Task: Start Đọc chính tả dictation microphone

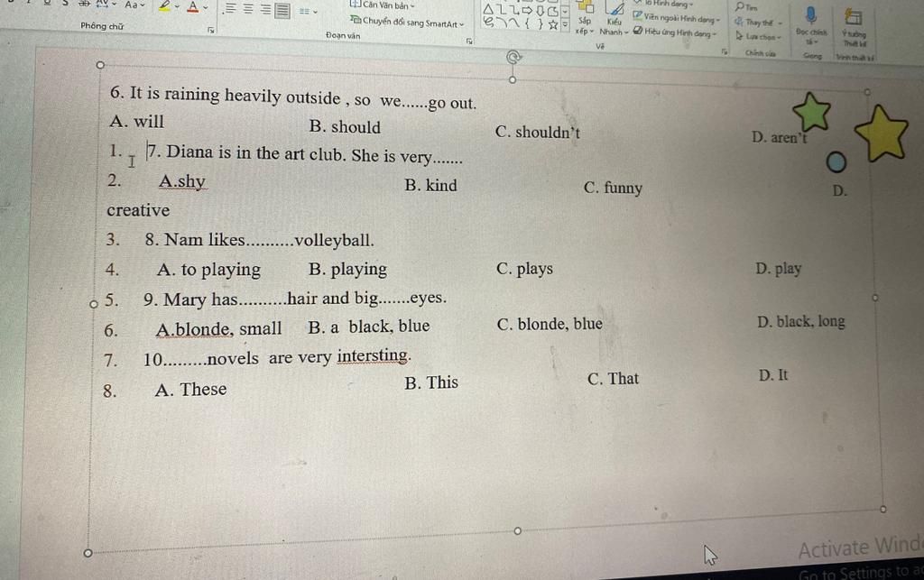Action: click(811, 25)
